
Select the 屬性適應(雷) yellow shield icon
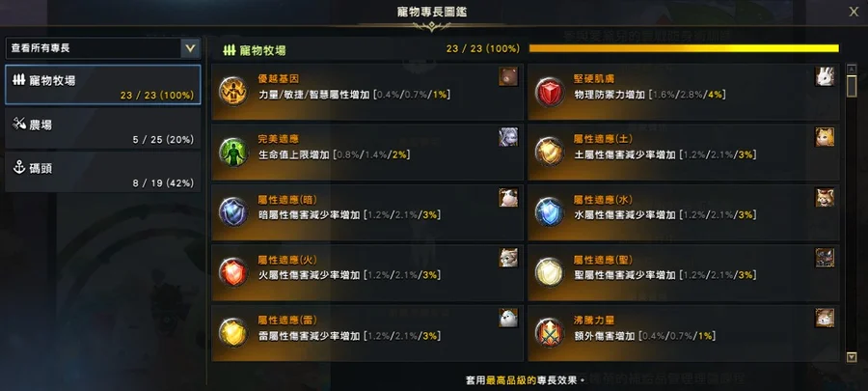[x=232, y=333]
